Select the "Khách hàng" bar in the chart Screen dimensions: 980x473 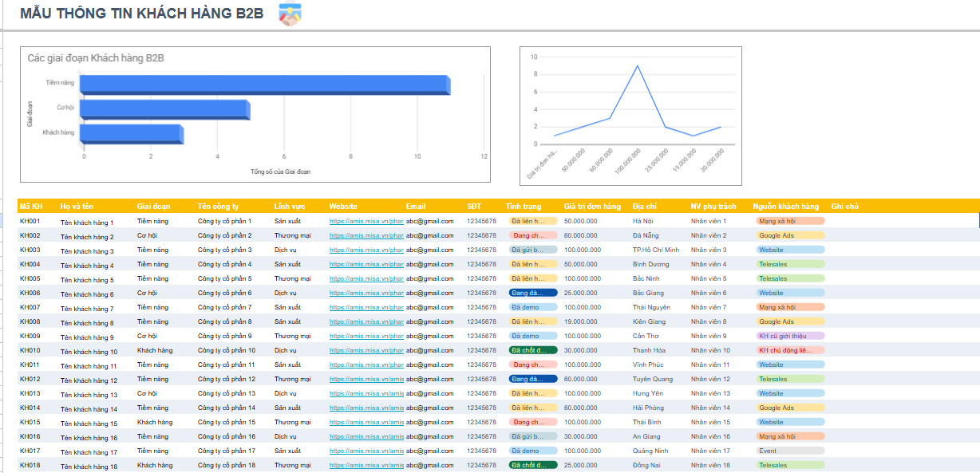click(132, 134)
